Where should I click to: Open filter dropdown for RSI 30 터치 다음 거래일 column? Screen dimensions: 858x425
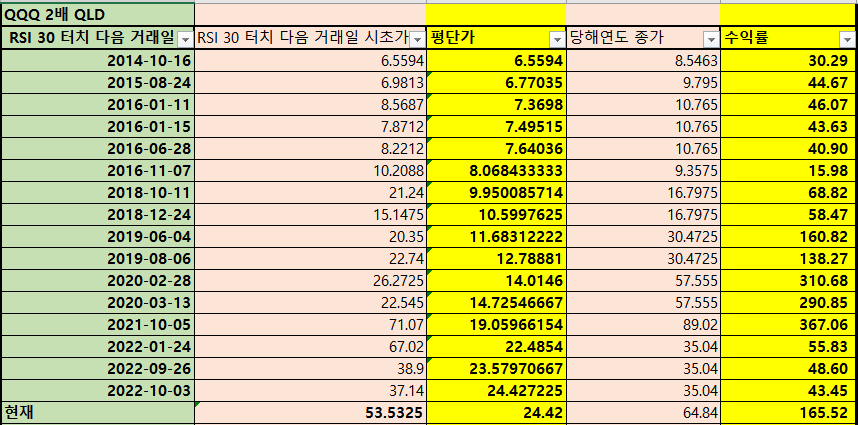point(185,39)
